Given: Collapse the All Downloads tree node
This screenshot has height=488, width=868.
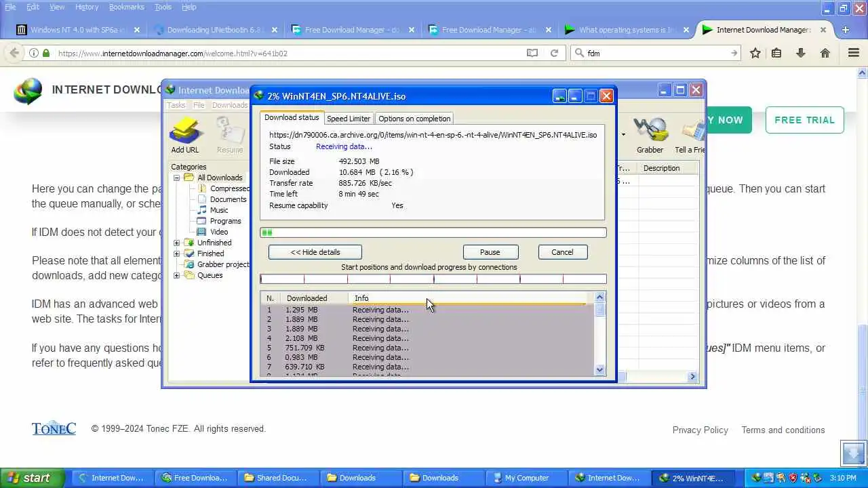Looking at the screenshot, I should coord(177,178).
